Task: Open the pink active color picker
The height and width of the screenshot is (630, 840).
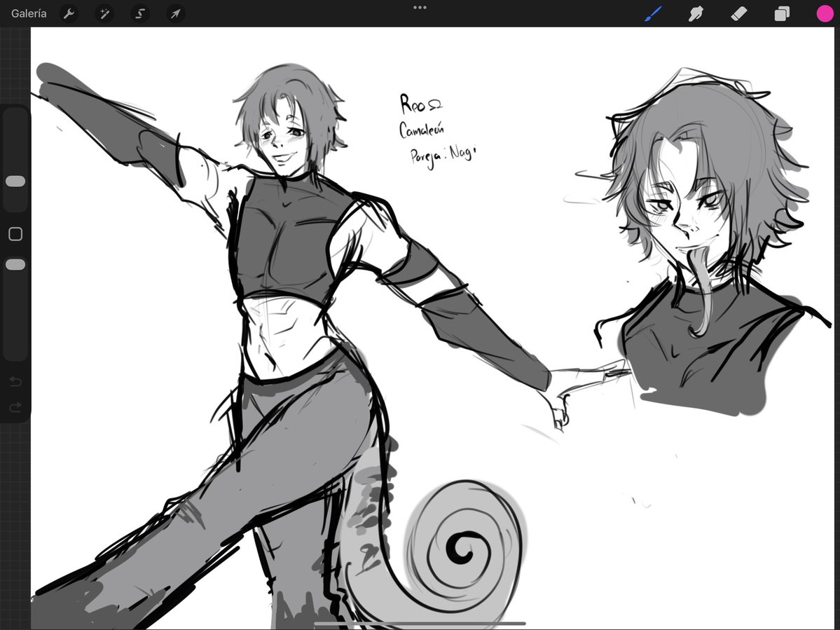Action: coord(825,13)
